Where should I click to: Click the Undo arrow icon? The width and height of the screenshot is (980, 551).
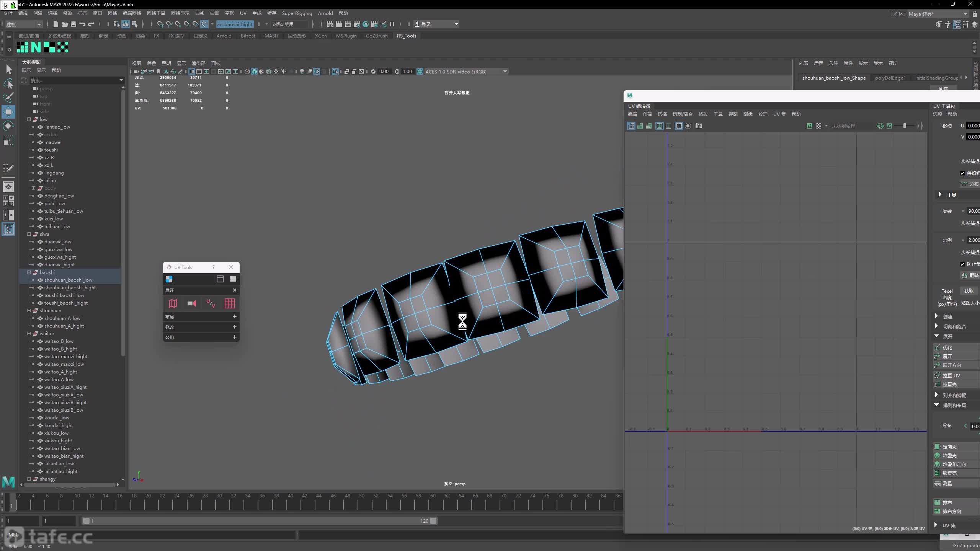coord(82,24)
